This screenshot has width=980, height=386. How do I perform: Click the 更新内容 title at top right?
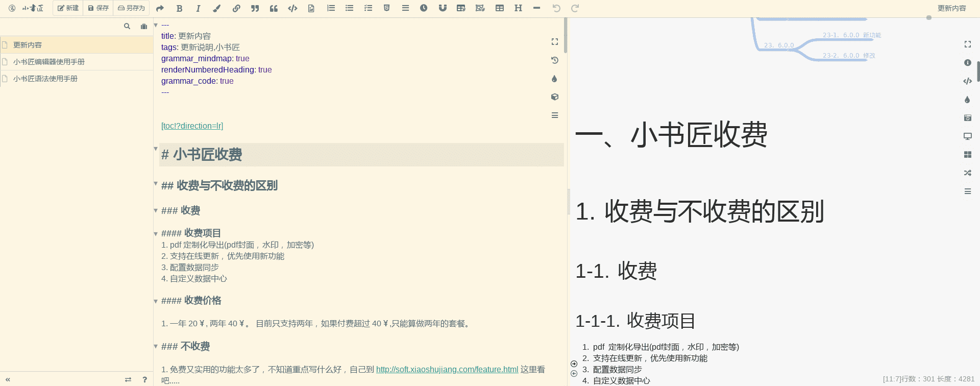click(x=952, y=8)
